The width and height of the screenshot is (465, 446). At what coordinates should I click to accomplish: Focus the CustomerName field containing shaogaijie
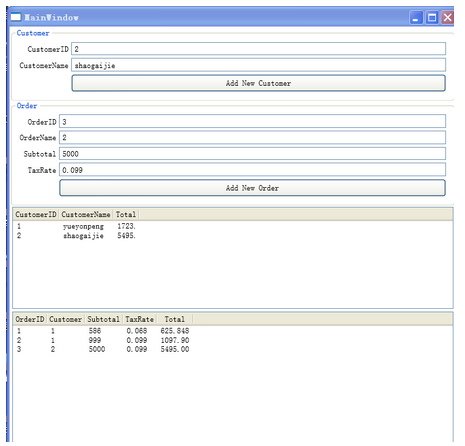pos(258,65)
